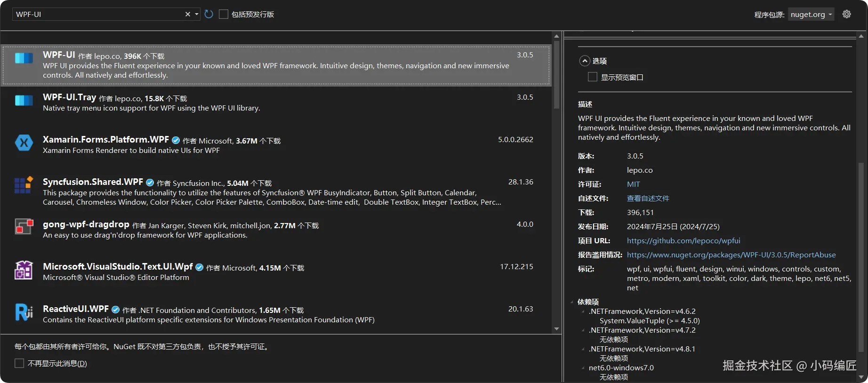Collapse the dependencies tree section
This screenshot has height=383, width=868.
click(x=572, y=302)
